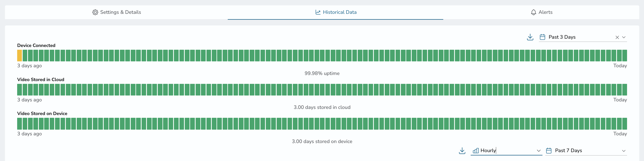Click the bar chart icon beside Hourly
This screenshot has width=644, height=161.
pos(475,151)
